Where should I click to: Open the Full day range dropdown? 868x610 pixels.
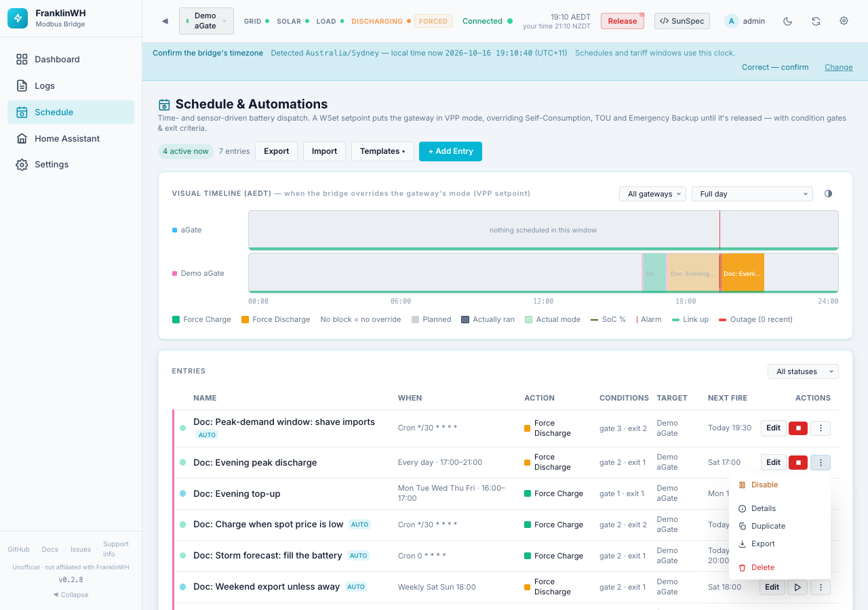tap(752, 194)
